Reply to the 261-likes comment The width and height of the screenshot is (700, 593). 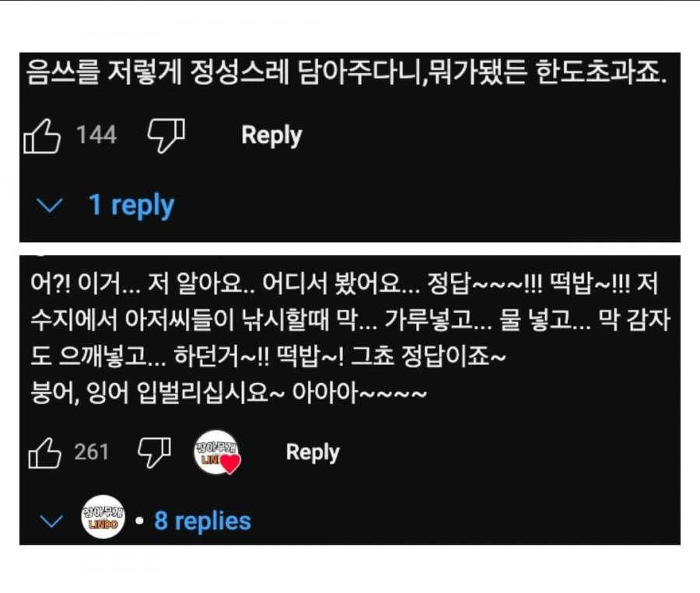point(313,453)
